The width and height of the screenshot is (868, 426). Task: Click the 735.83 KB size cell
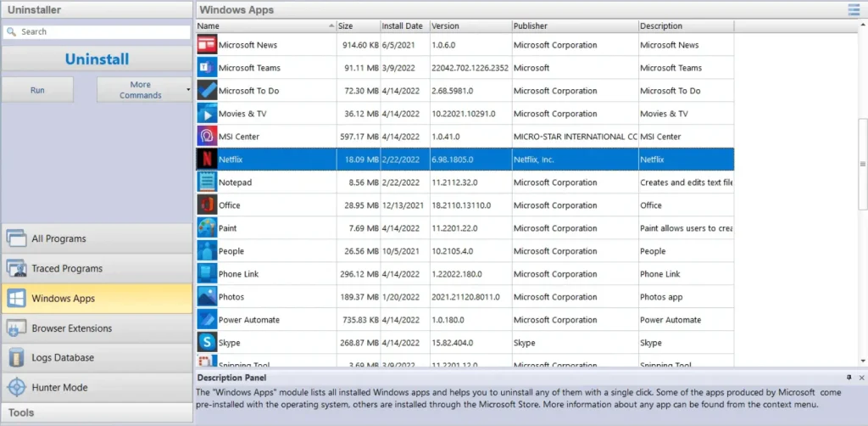(x=359, y=320)
